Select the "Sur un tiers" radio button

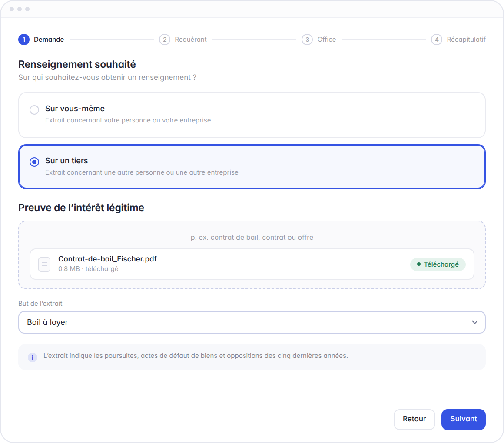(34, 162)
